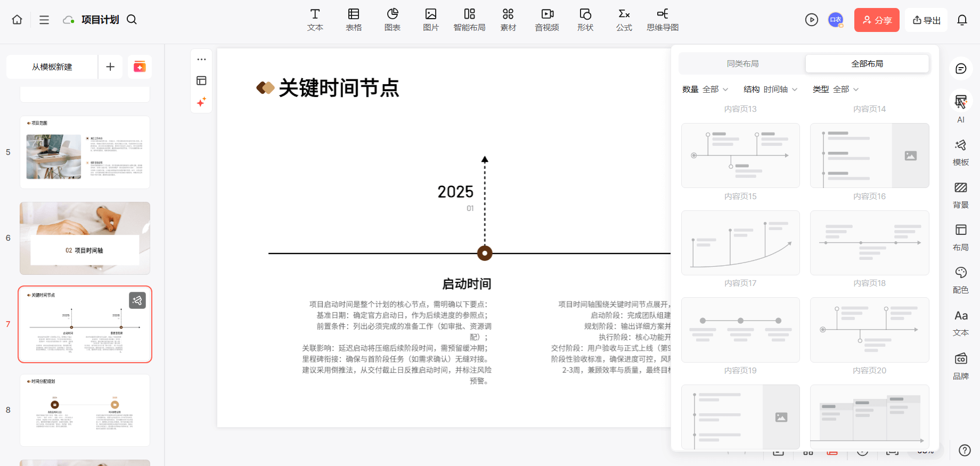Select the 2025 year label on timeline

point(455,192)
